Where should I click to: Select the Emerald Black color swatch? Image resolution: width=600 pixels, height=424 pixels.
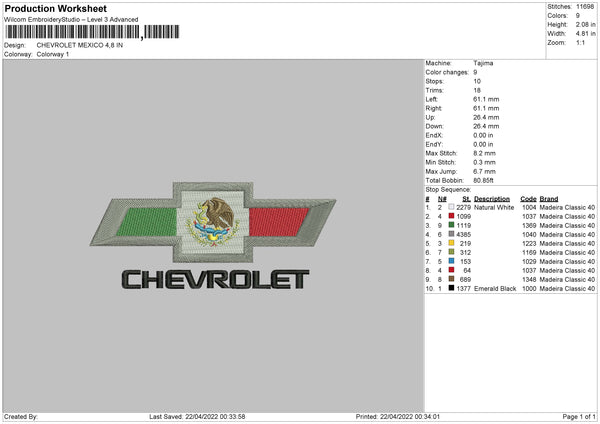coord(452,288)
